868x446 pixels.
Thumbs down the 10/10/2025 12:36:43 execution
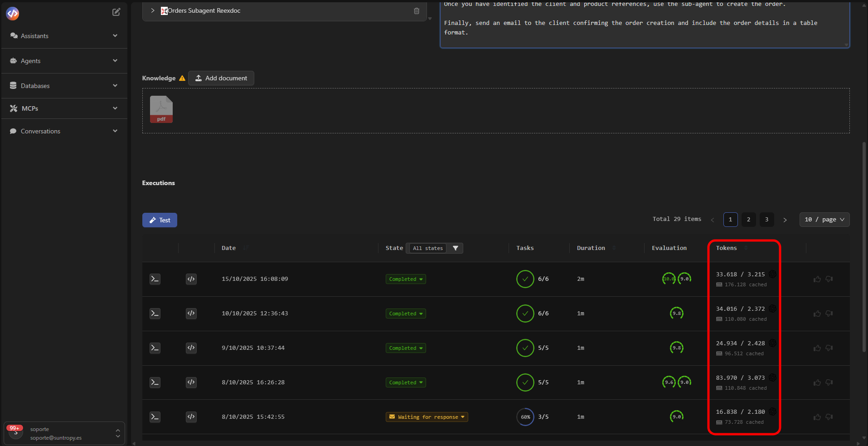click(x=829, y=314)
